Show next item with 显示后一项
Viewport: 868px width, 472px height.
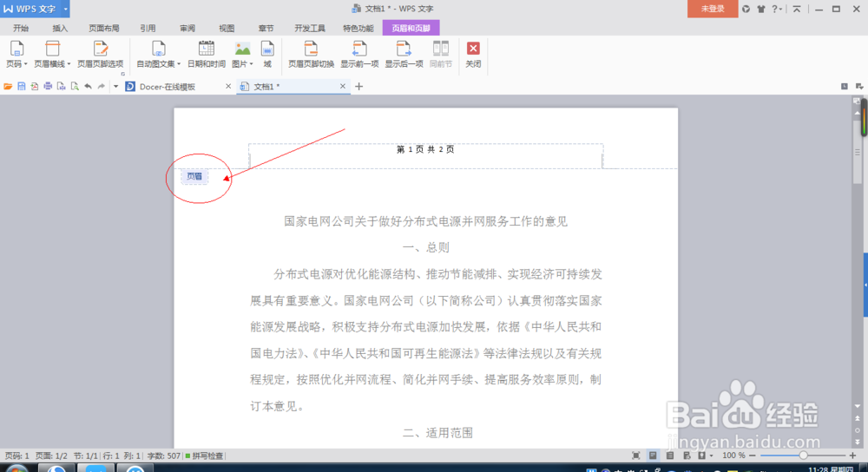coord(404,54)
